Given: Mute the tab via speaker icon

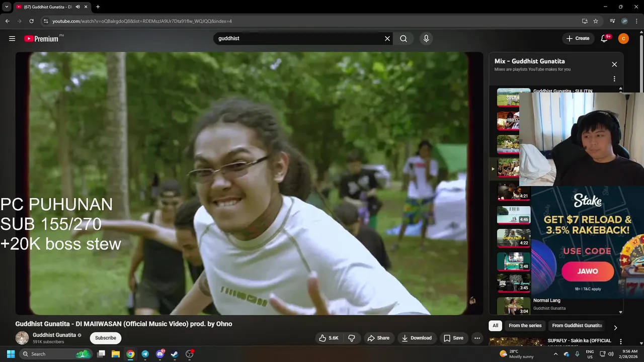Looking at the screenshot, I should pos(77,7).
